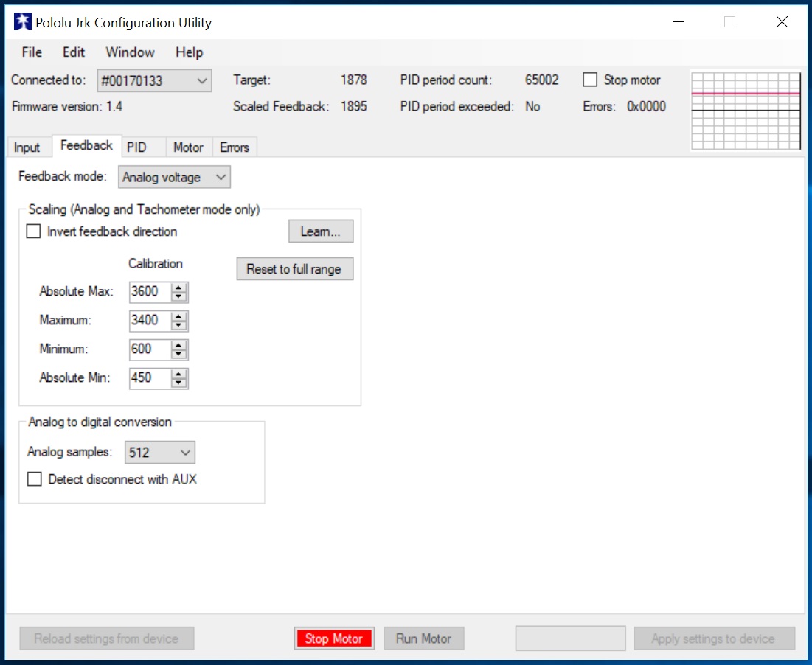Click the Target value 1878
Image resolution: width=812 pixels, height=665 pixels.
(x=354, y=80)
